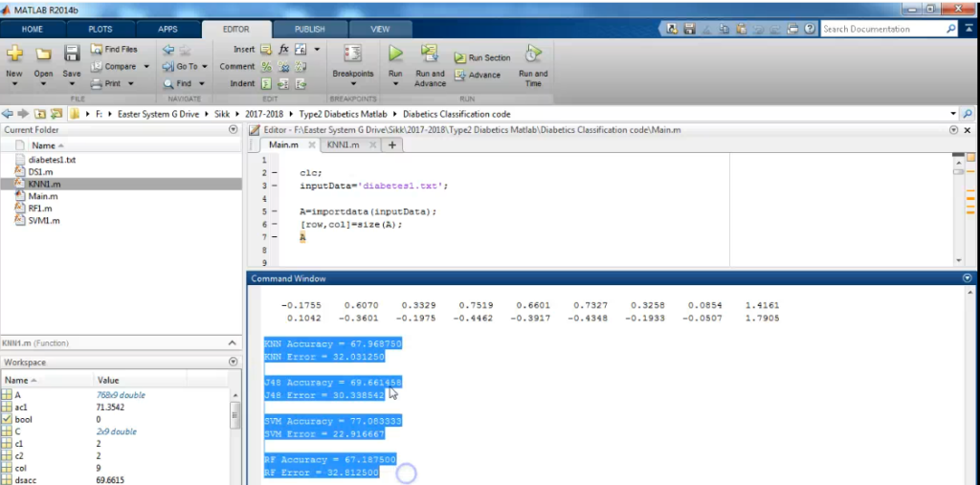Click the Run Section button
Viewport: 980px width, 485px height.
tap(482, 57)
